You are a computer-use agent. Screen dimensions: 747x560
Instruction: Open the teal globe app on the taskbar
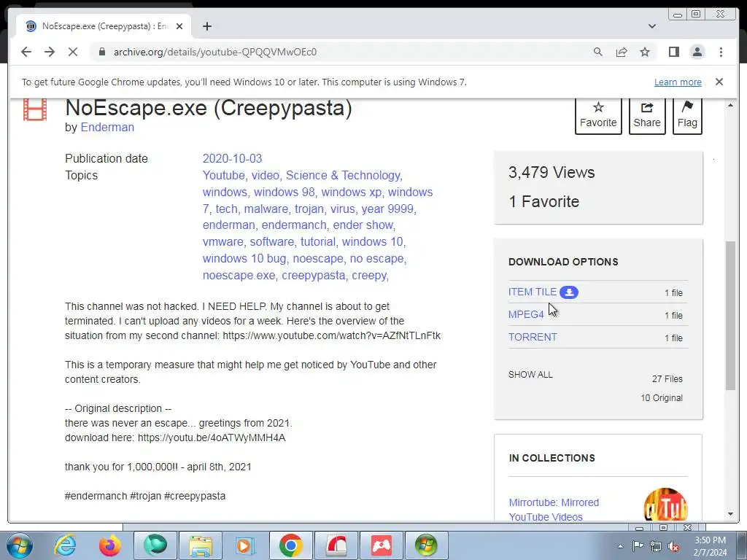(155, 545)
